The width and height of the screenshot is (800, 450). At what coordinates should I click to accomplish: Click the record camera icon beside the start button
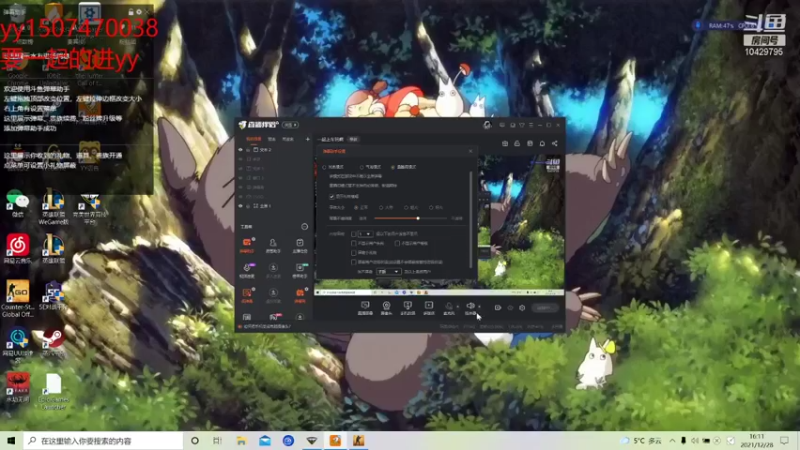coord(497,308)
